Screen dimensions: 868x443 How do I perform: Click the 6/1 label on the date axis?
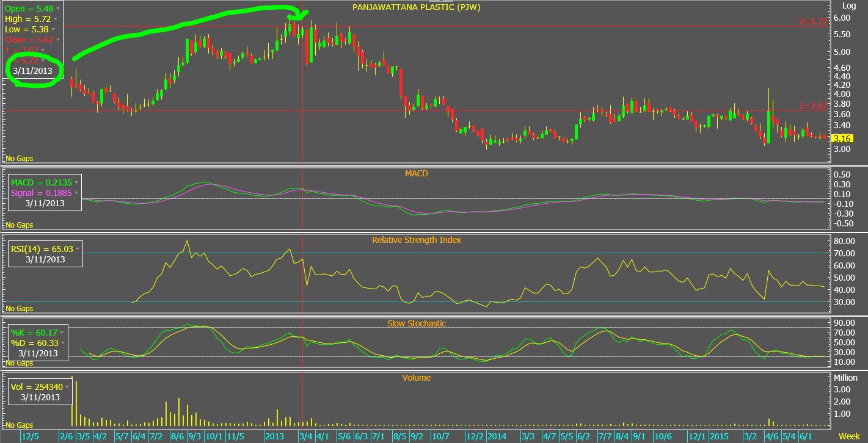(x=806, y=436)
